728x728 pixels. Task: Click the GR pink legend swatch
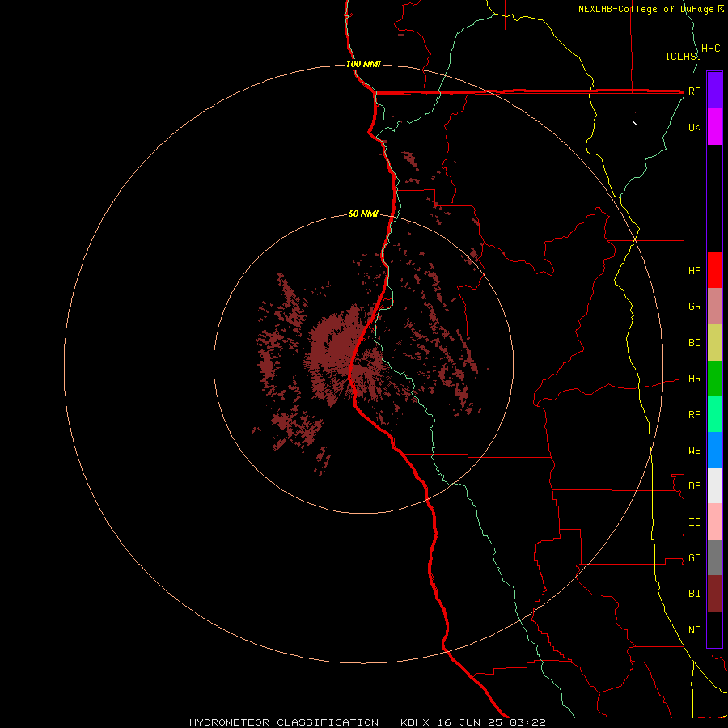pyautogui.click(x=714, y=307)
